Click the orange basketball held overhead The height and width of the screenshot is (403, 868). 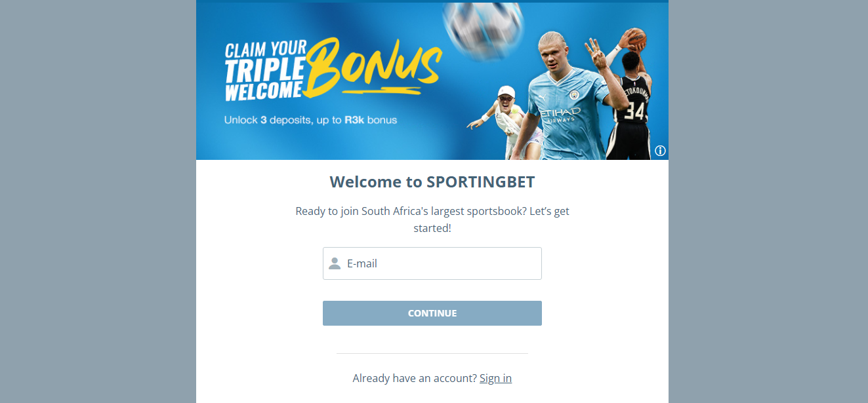[634, 39]
